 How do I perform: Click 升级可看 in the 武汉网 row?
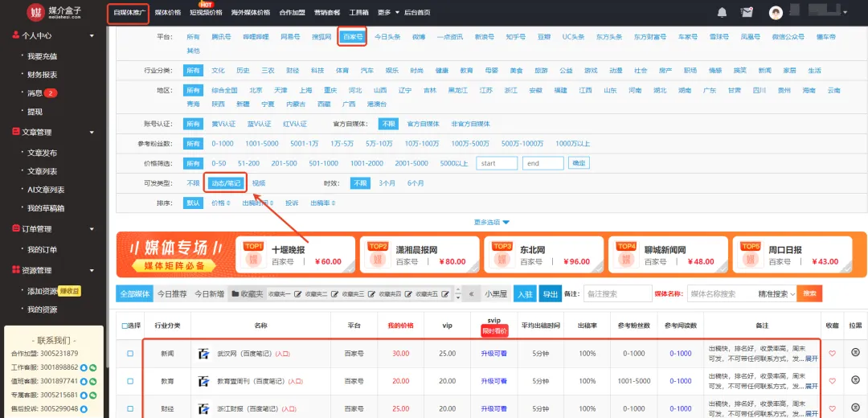coord(493,353)
